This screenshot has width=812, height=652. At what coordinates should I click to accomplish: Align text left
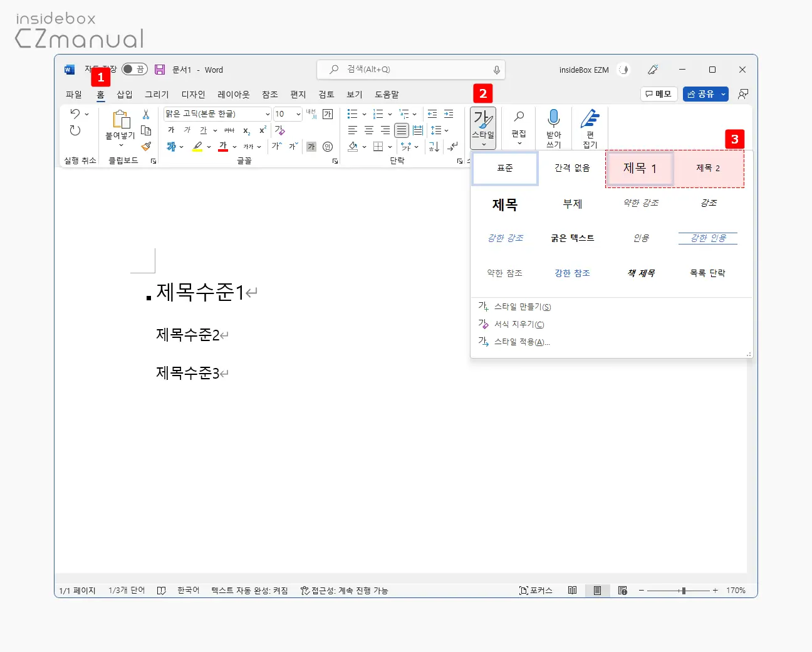(x=353, y=130)
